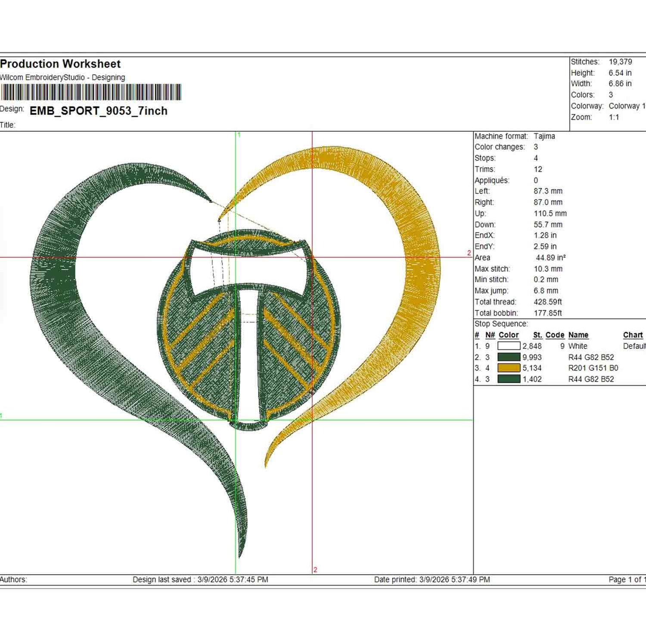
Task: Click the barcode under the worksheet title
Action: (x=91, y=92)
